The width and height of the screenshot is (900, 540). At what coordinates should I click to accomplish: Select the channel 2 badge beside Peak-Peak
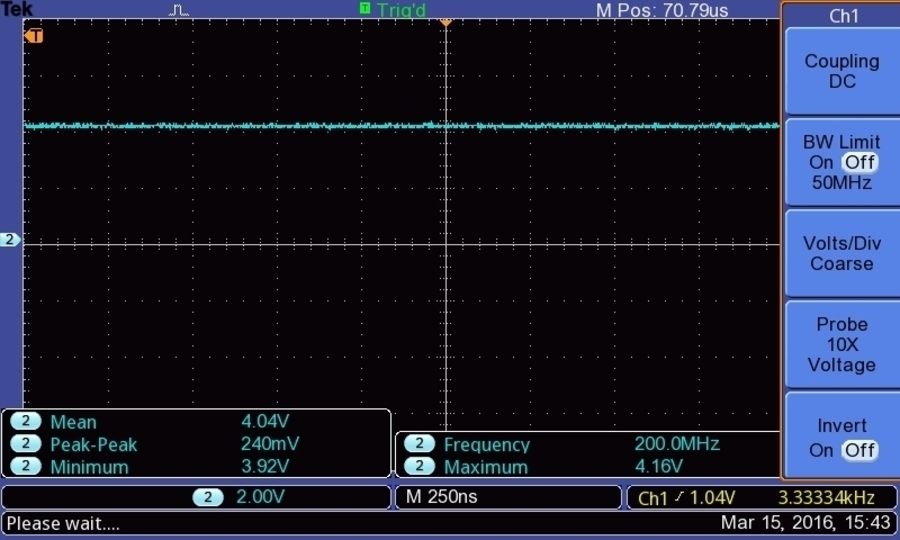point(25,444)
